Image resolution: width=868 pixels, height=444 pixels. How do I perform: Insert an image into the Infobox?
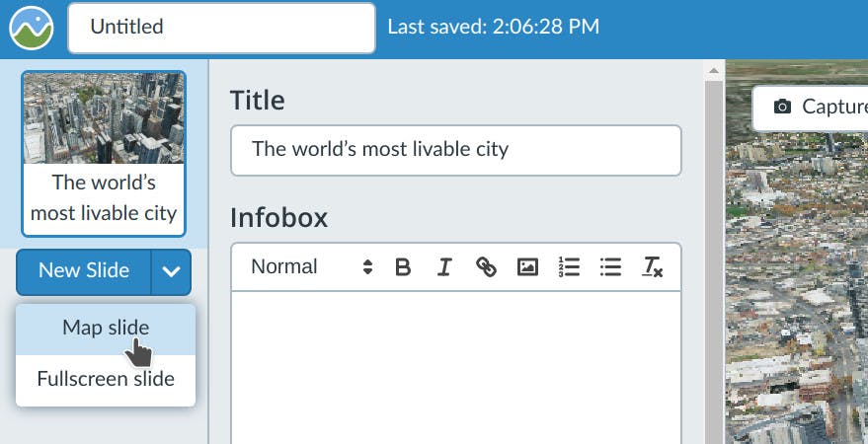pyautogui.click(x=527, y=267)
